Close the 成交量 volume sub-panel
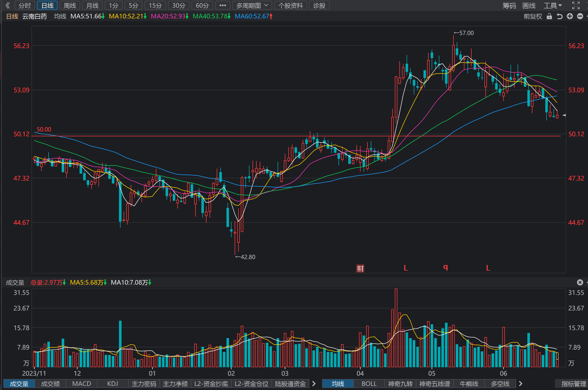588x390 pixels. 580,282
